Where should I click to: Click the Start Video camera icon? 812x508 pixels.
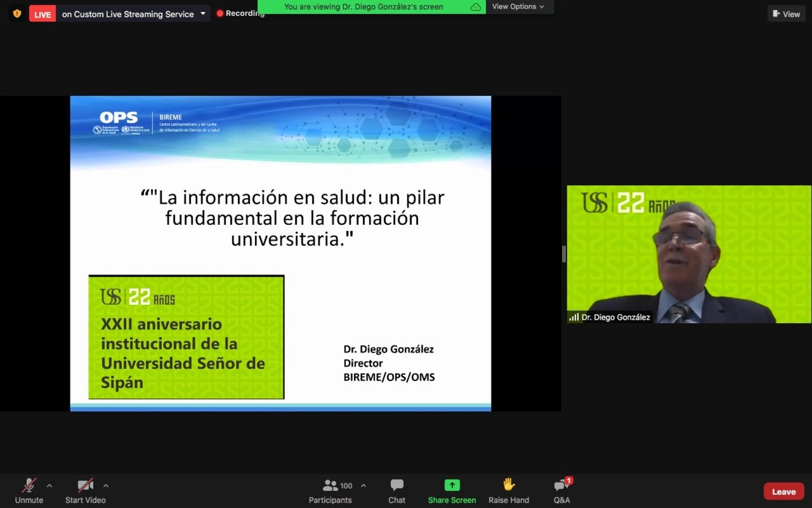point(84,485)
